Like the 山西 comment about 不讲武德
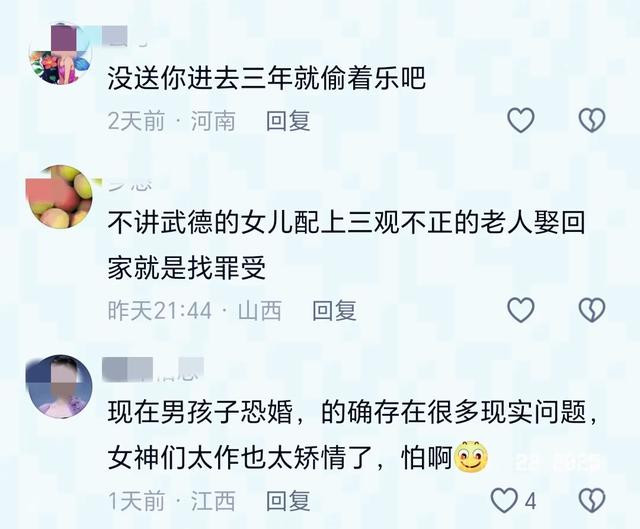Screen dimensions: 640x529 tap(521, 310)
